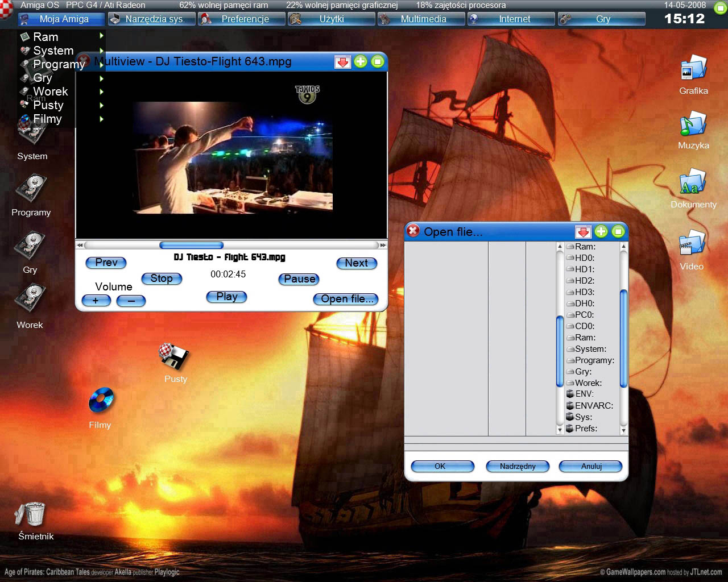
Task: Cancel with the Anuluj button
Action: point(591,466)
